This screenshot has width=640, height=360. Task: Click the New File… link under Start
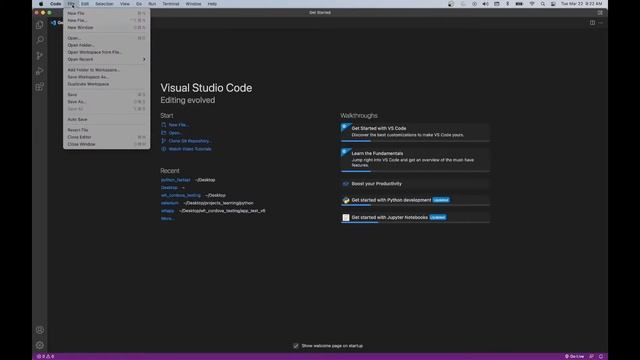pyautogui.click(x=178, y=125)
